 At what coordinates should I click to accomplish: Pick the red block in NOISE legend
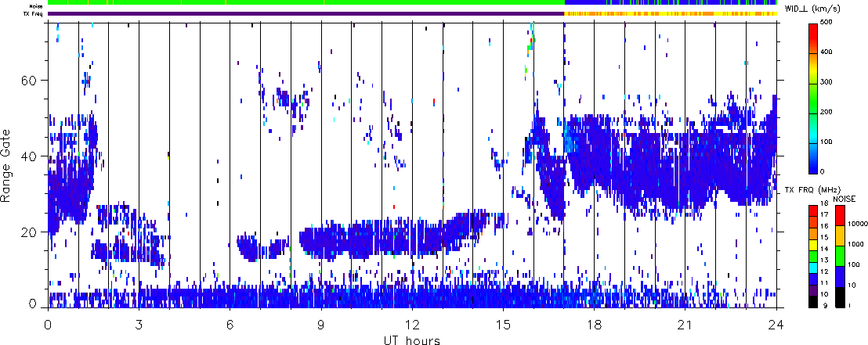click(840, 216)
